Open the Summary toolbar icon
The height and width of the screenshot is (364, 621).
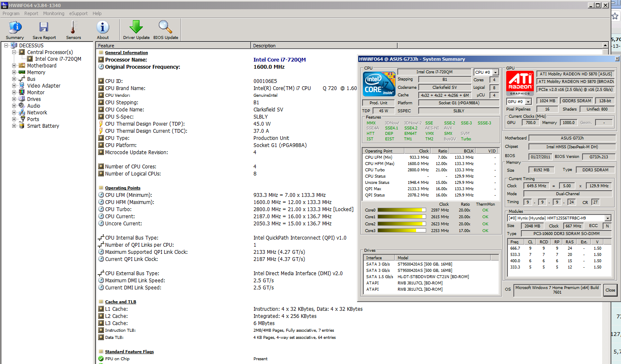[x=15, y=28]
